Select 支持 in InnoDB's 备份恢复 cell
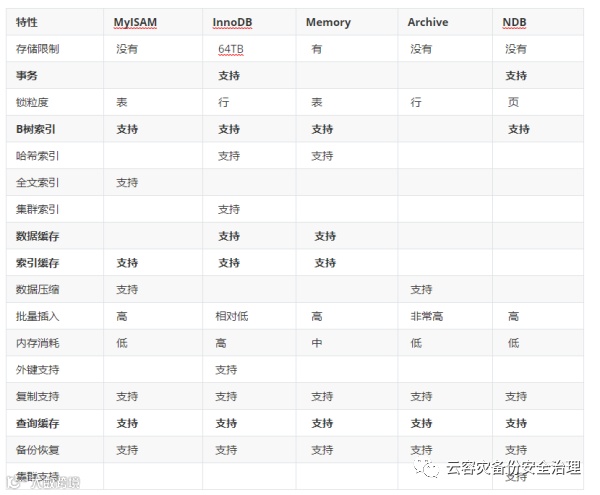600x495 pixels. click(226, 450)
